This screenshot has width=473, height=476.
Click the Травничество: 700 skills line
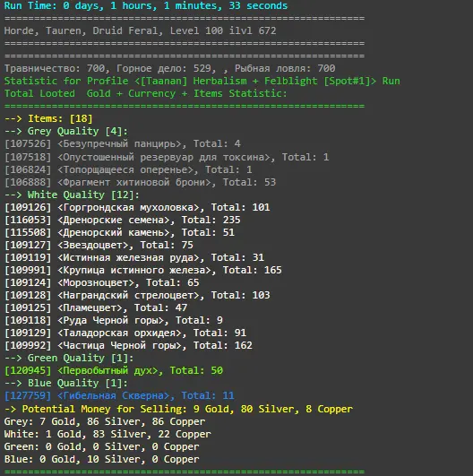pos(169,68)
